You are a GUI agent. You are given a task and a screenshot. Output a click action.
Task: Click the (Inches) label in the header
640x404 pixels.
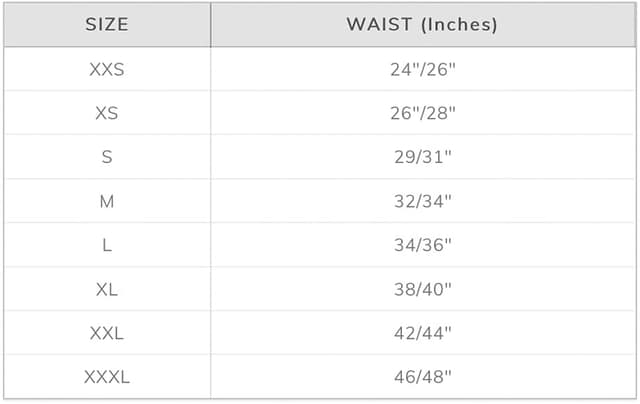457,25
